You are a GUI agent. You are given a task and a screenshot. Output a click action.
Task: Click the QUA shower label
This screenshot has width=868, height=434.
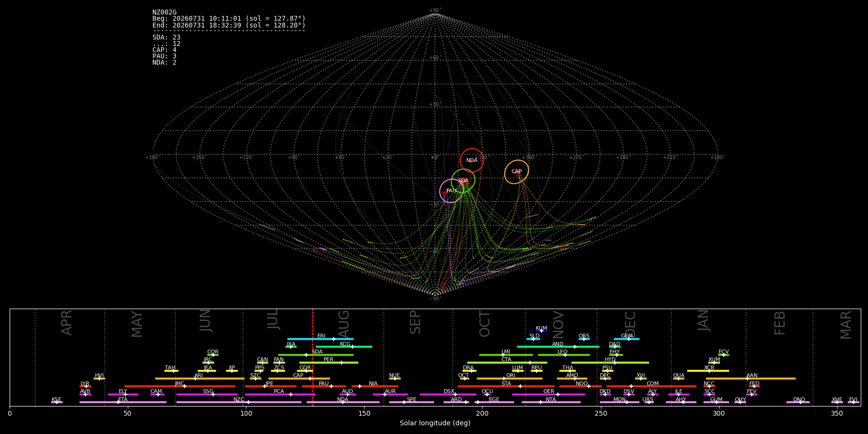[x=678, y=376]
